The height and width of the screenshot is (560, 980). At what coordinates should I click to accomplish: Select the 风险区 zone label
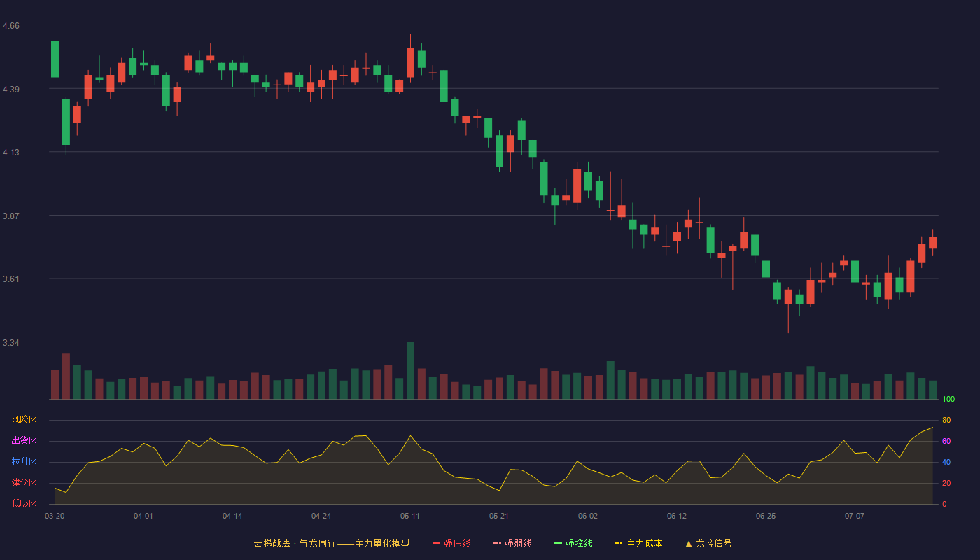point(24,420)
